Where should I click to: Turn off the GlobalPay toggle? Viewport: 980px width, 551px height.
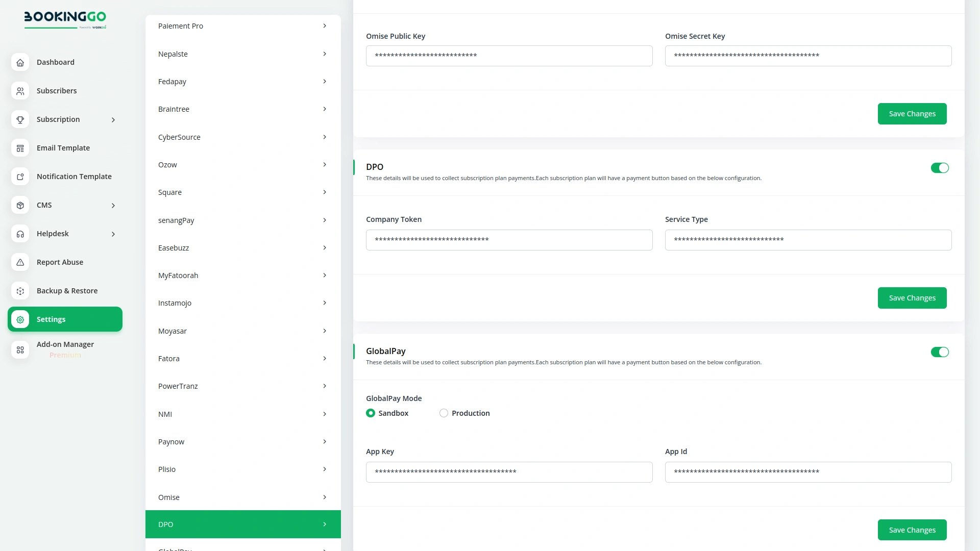coord(940,352)
